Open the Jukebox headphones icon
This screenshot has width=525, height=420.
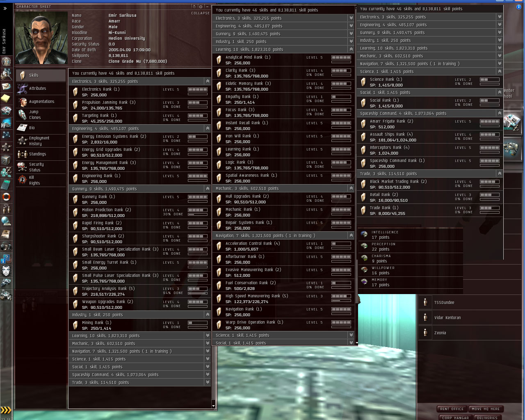click(6, 246)
